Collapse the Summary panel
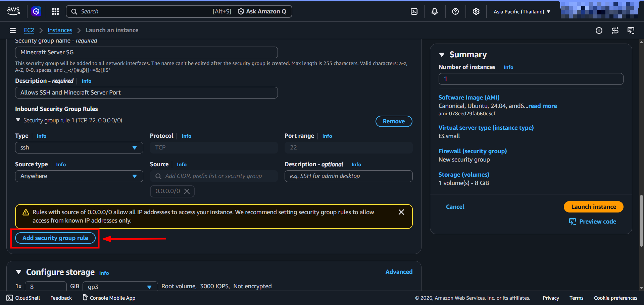644x305 pixels. tap(442, 55)
